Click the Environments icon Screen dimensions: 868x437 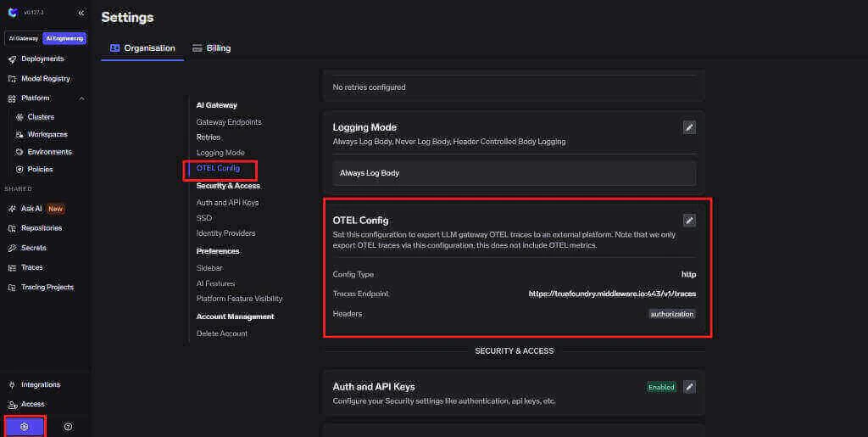tap(19, 152)
